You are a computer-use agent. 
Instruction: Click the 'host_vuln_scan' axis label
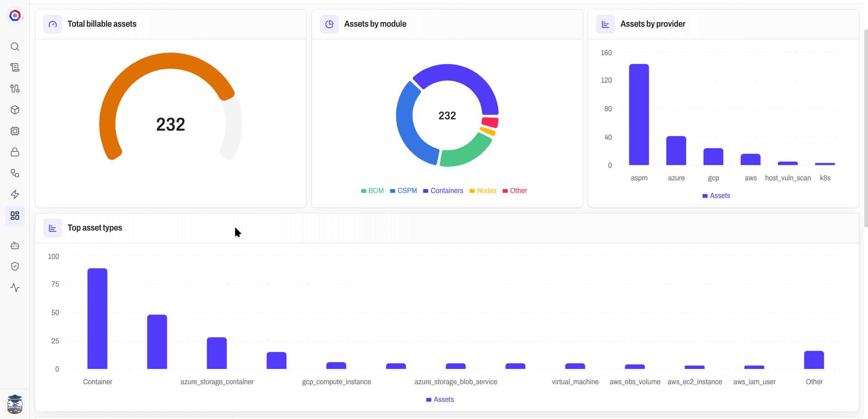click(x=788, y=178)
